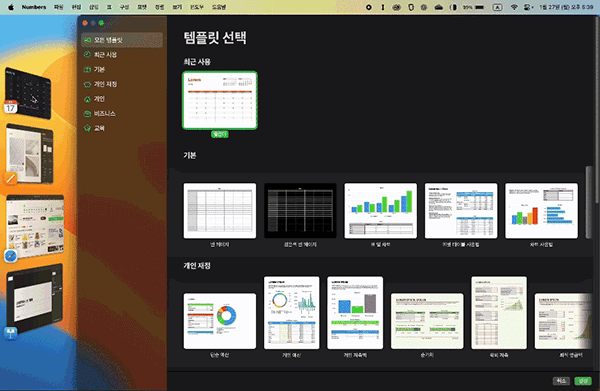This screenshot has width=600, height=391.
Task: Open the 최근 사용 sidebar category
Action: click(x=122, y=55)
